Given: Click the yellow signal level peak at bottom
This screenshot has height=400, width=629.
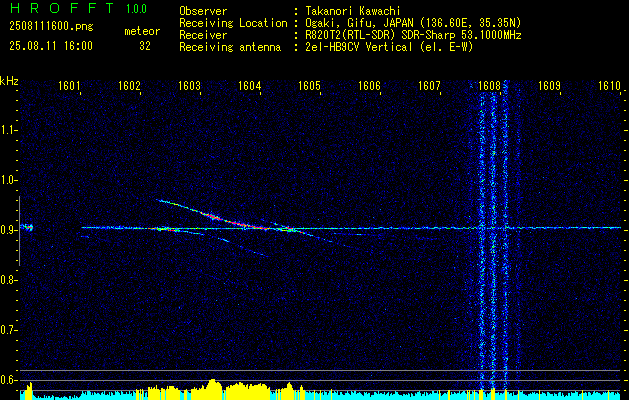Looking at the screenshot, I should (x=213, y=388).
